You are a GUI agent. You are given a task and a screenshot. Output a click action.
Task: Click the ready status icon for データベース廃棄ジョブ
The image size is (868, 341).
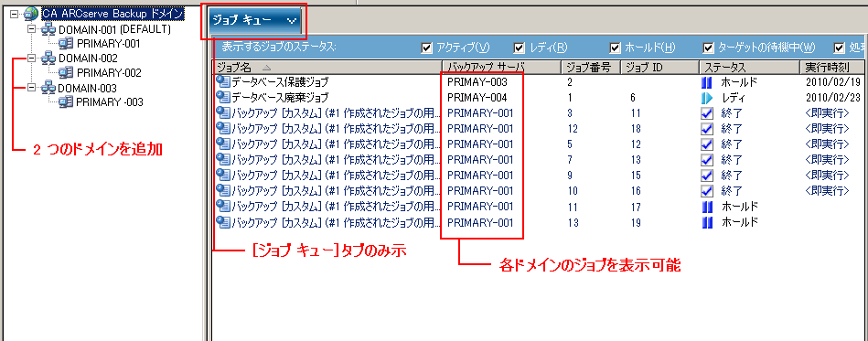click(x=707, y=99)
